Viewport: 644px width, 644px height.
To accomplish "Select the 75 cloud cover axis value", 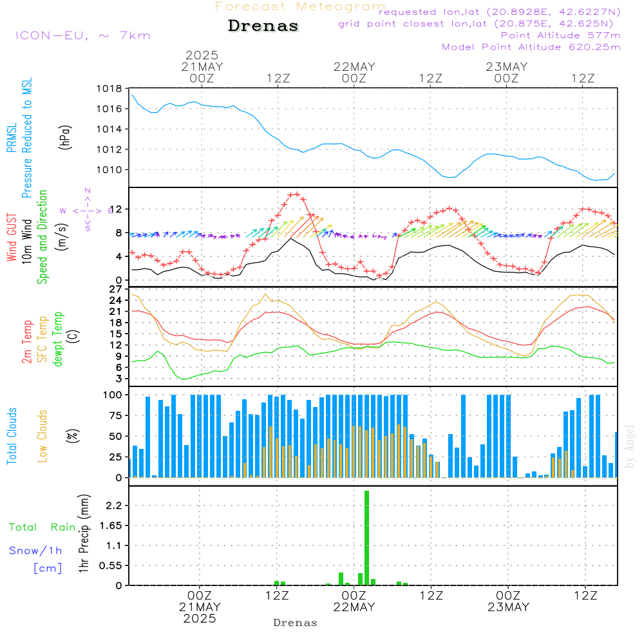I will (116, 415).
